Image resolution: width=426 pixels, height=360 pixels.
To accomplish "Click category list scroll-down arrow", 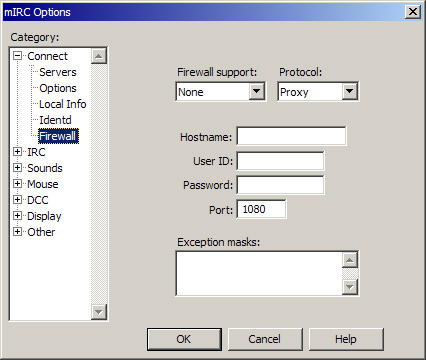I will coord(99,312).
